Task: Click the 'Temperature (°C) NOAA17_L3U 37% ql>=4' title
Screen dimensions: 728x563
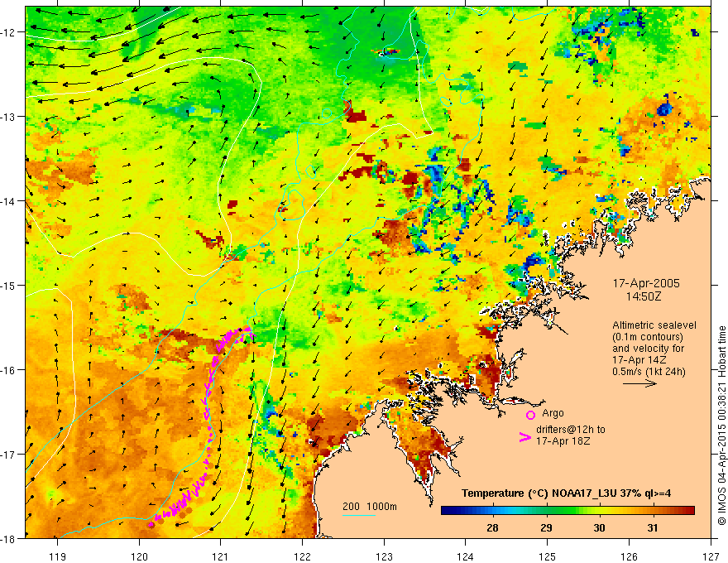Action: coord(566,493)
